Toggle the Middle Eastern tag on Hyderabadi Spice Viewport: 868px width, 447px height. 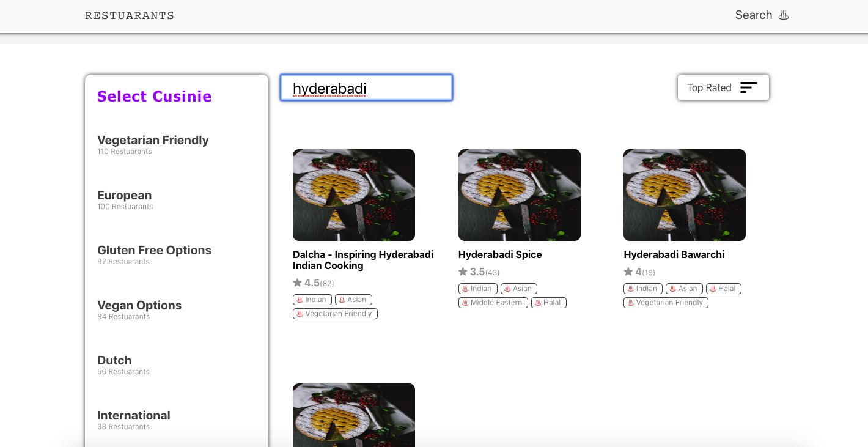pos(493,302)
